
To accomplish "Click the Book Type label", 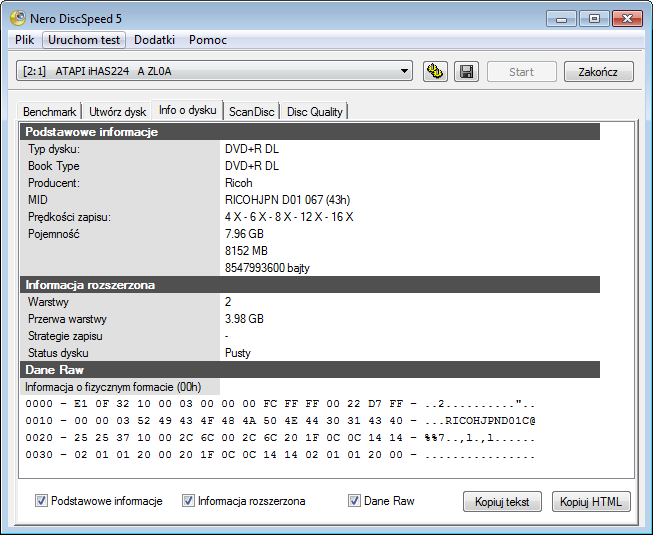I will 54,166.
